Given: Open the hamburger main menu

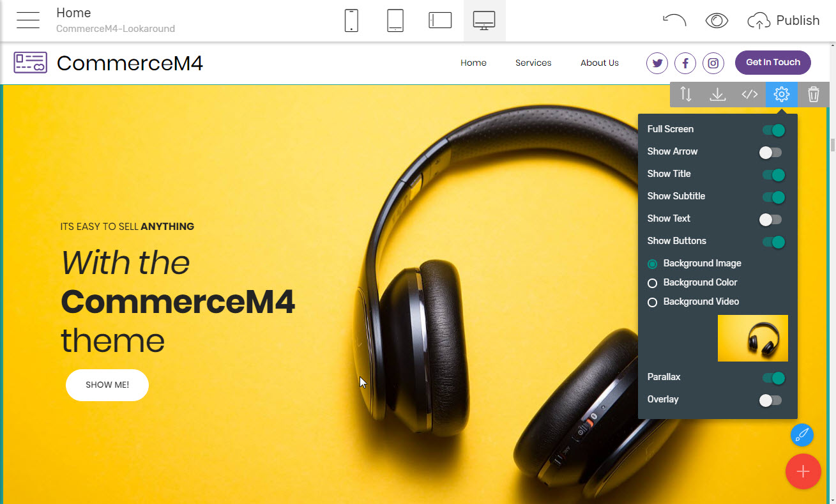Looking at the screenshot, I should click(28, 20).
